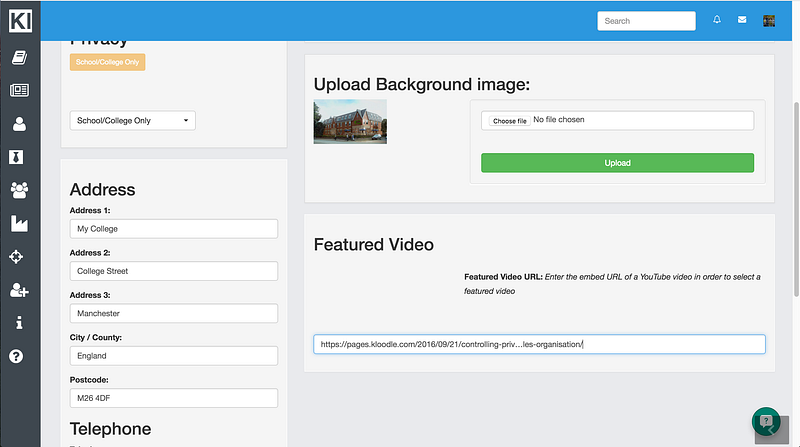This screenshot has height=447, width=800.
Task: Open the single user profile icon
Action: click(x=19, y=124)
